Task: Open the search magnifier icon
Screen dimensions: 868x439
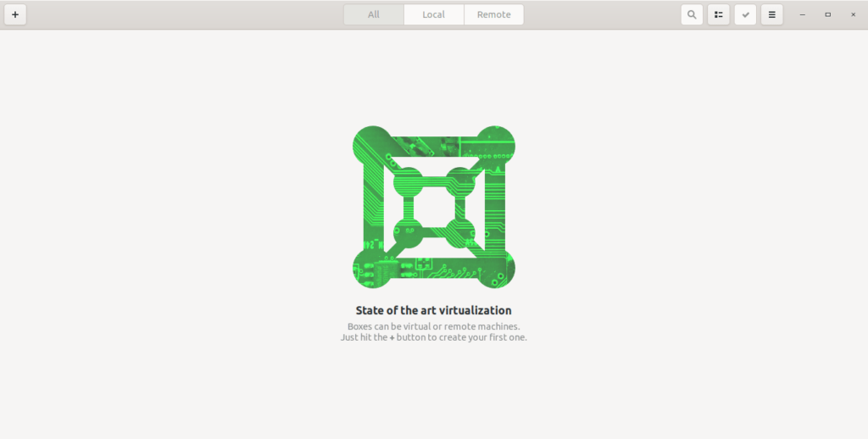Action: [x=692, y=14]
